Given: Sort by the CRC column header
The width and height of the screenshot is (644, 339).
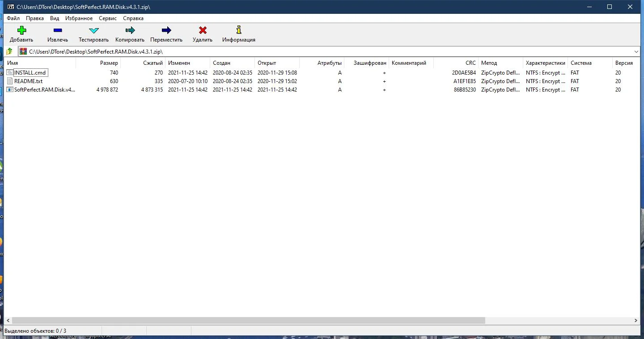Looking at the screenshot, I should click(456, 63).
